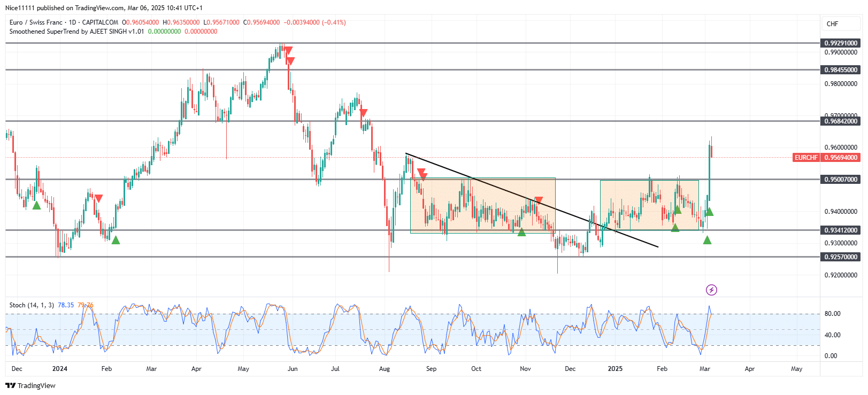
Task: Select the 0.96842000 level label
Action: click(x=841, y=121)
